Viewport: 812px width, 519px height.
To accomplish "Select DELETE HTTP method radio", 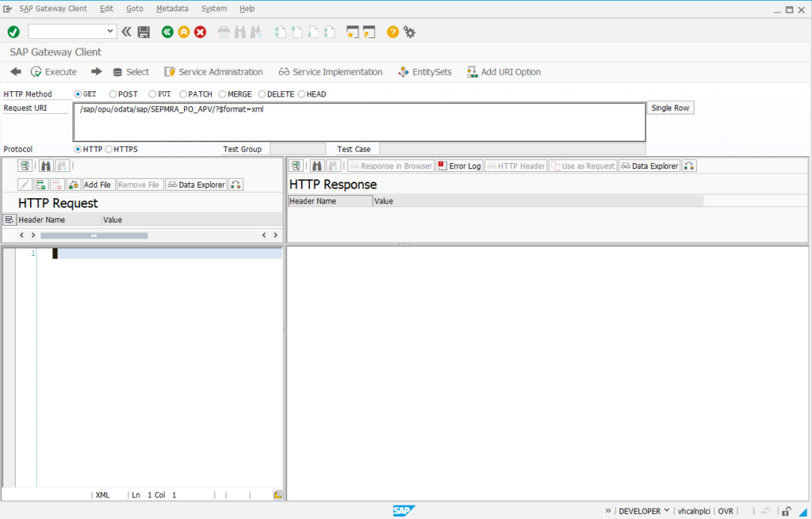I will click(x=262, y=94).
